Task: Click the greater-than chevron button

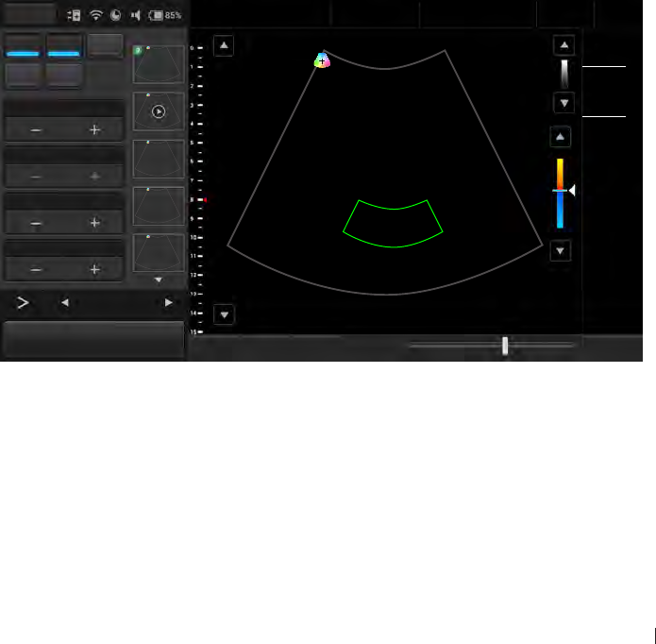Action: tap(23, 302)
